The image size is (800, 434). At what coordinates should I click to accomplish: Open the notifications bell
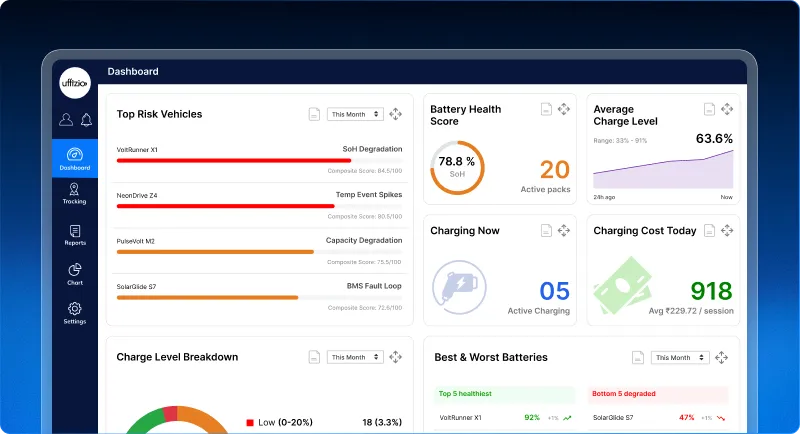[x=86, y=119]
